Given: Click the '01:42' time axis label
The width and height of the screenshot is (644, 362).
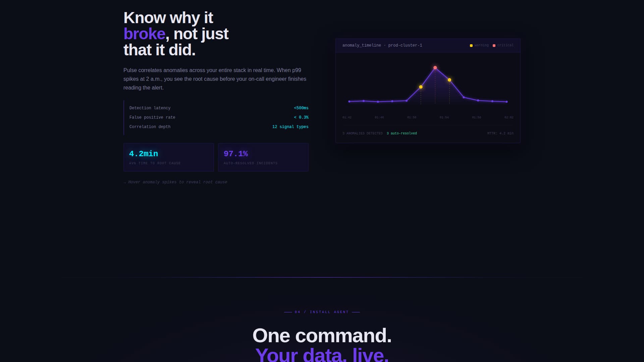Looking at the screenshot, I should (x=347, y=118).
